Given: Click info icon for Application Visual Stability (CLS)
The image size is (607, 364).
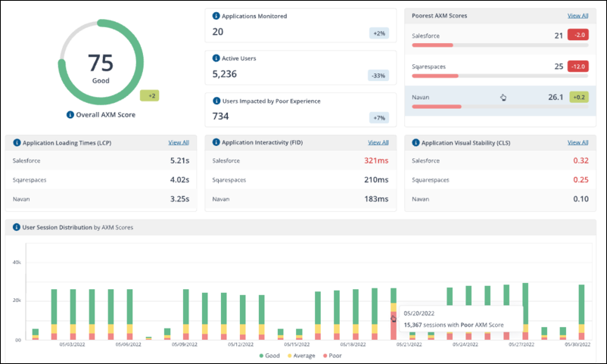Looking at the screenshot, I should pos(416,142).
